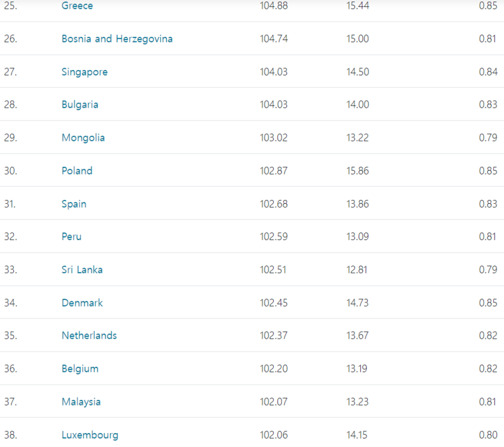Click rank number 31 for Spain

click(10, 204)
